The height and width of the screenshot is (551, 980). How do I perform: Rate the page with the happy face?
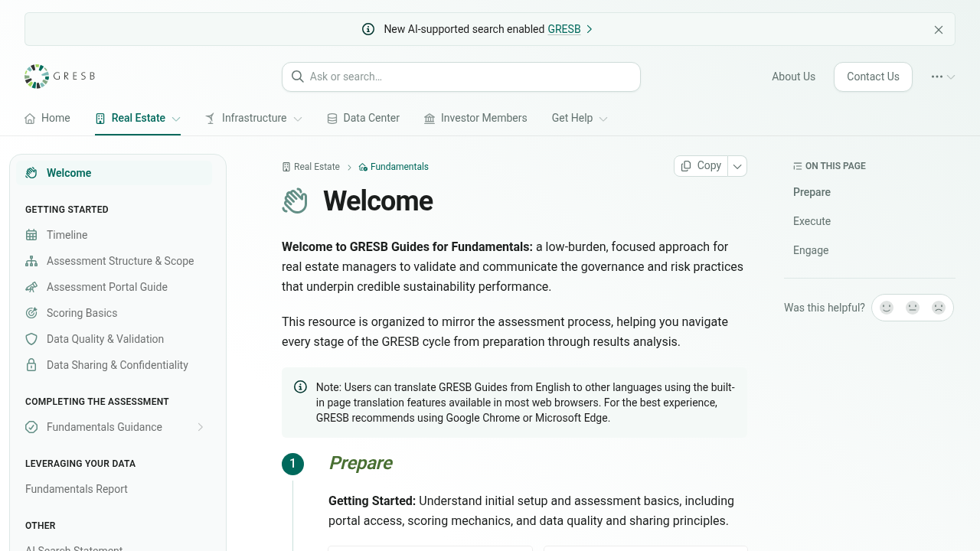887,308
